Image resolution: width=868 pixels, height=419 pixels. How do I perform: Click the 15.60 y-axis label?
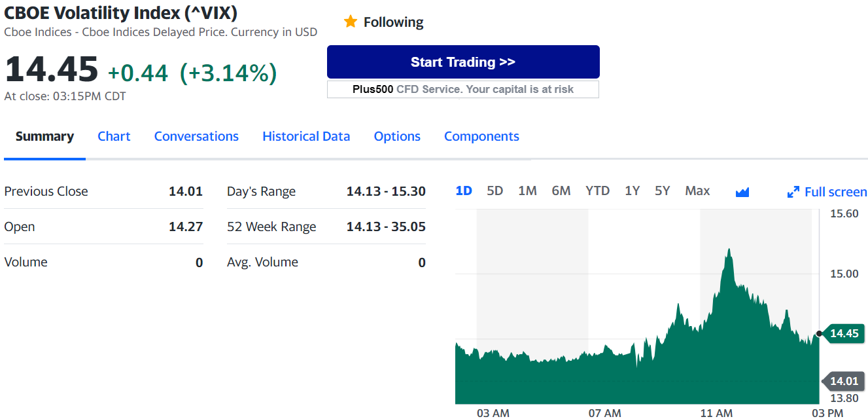coord(844,213)
